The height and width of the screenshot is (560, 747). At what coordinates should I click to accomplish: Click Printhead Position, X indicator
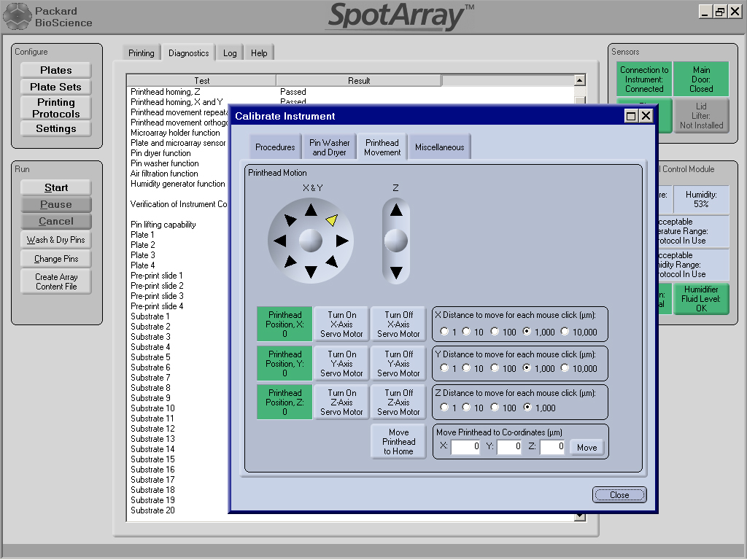point(285,324)
